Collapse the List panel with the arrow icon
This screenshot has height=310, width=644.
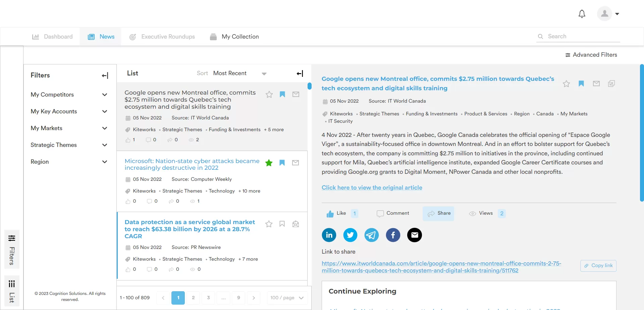click(x=300, y=73)
